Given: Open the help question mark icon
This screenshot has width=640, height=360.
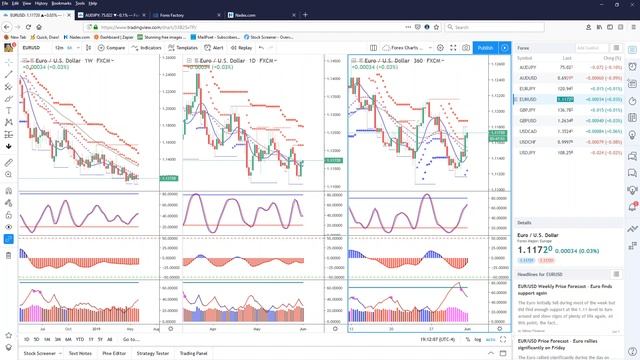Looking at the screenshot, I should click(x=632, y=351).
